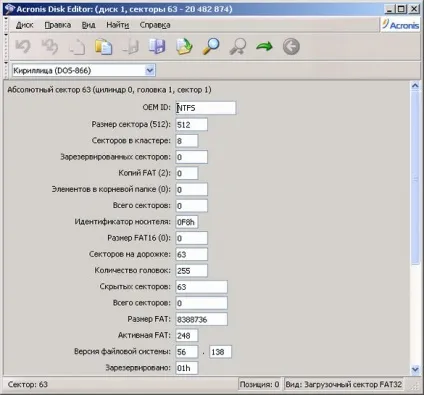Click the Скрытых секторов field

[x=202, y=287]
